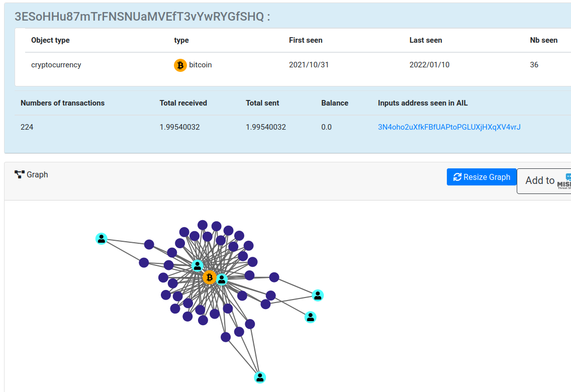Viewport: 571px width, 392px height.
Task: Click the cryptocurrency cell
Action: [56, 65]
